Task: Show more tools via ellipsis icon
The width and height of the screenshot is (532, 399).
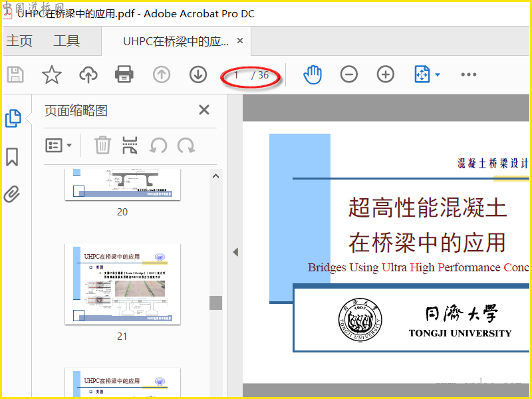Action: pos(469,74)
